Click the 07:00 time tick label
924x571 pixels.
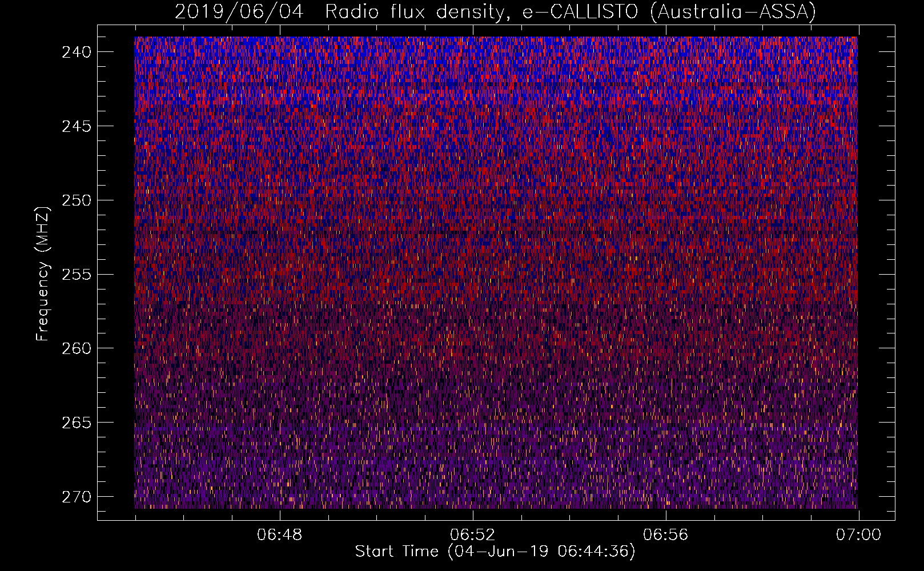pyautogui.click(x=858, y=535)
